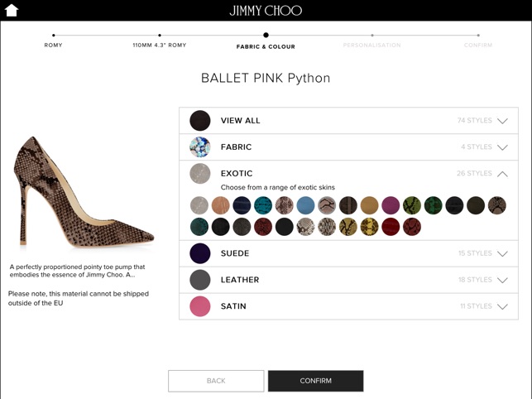Click the python pump shoe image

pyautogui.click(x=84, y=192)
